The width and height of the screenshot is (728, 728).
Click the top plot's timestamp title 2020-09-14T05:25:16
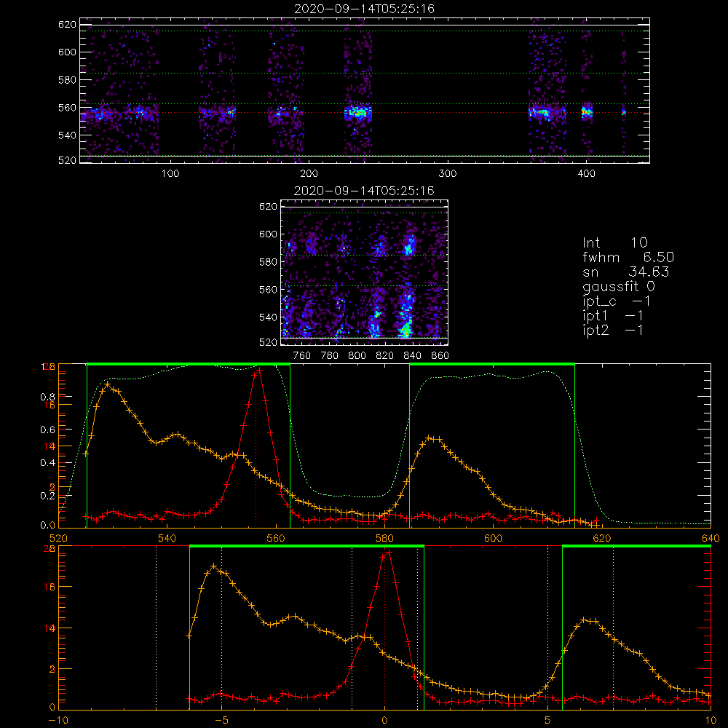click(x=364, y=9)
